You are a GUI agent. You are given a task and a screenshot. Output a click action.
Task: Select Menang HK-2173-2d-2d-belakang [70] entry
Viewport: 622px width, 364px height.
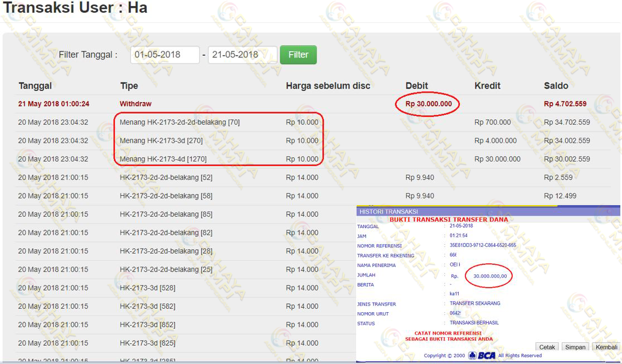(x=179, y=123)
